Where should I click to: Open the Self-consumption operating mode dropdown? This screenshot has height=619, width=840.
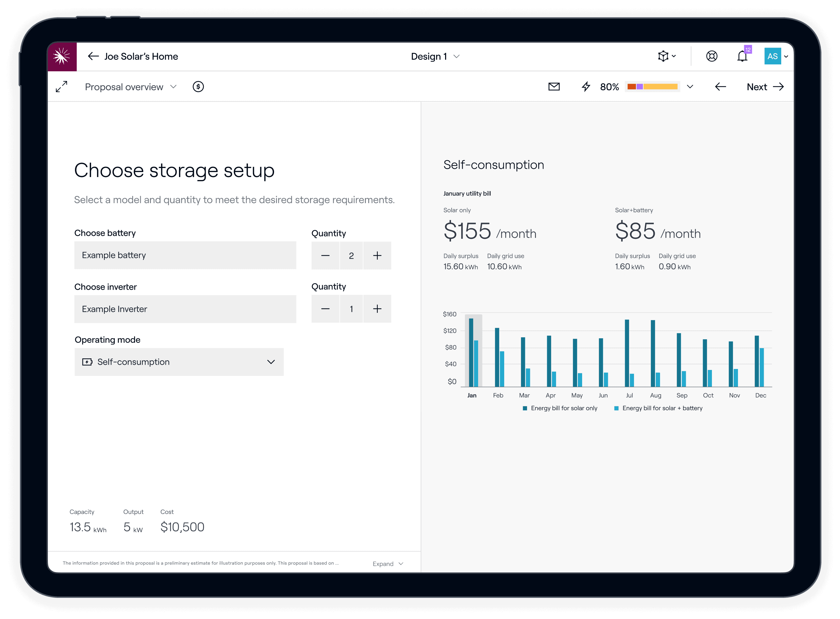tap(179, 362)
